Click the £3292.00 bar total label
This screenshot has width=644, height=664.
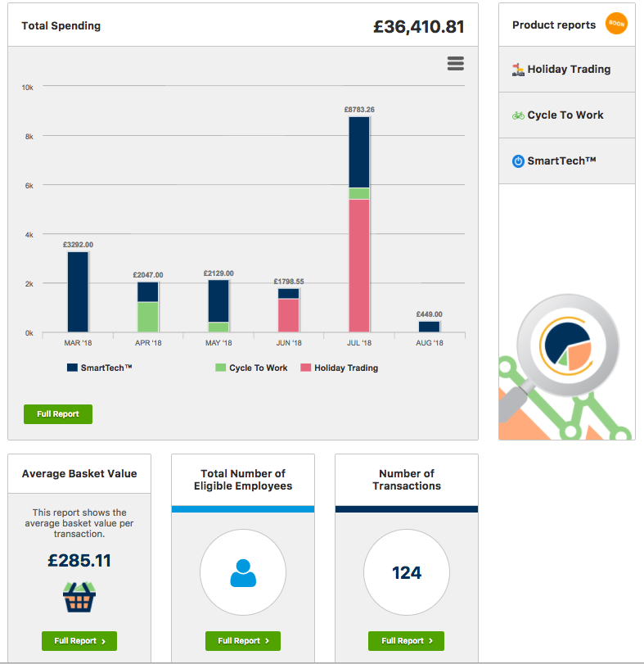coord(78,245)
